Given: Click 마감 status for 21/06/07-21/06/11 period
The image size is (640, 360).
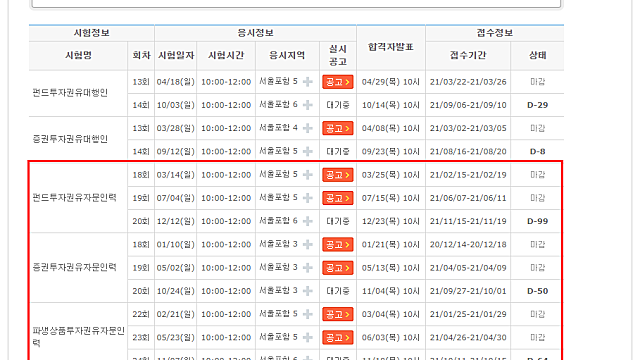Looking at the screenshot, I should pos(537,198).
